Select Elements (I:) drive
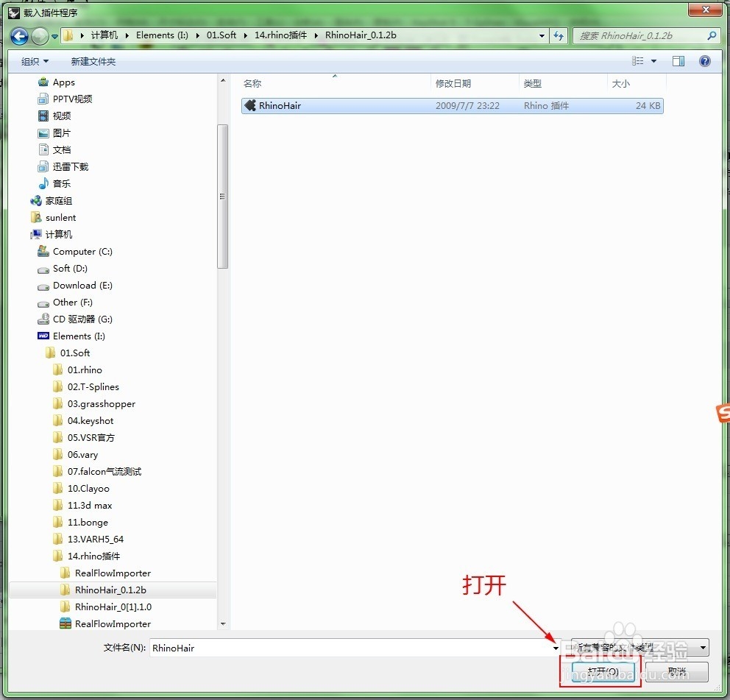This screenshot has height=700, width=730. 79,336
